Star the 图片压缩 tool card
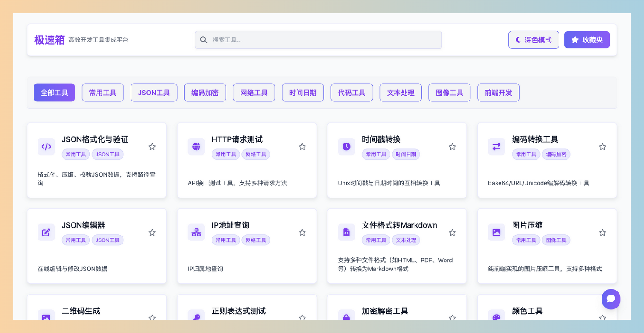 (x=602, y=232)
